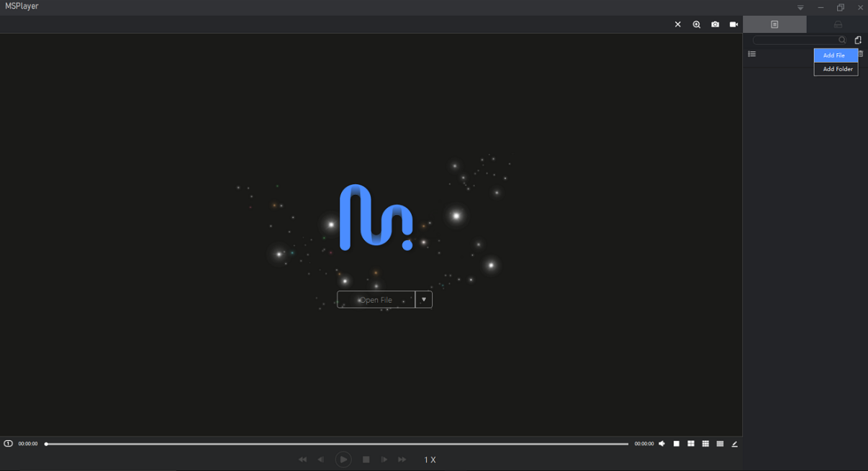The width and height of the screenshot is (868, 471).
Task: Choose Add File from the popup menu
Action: coord(836,55)
